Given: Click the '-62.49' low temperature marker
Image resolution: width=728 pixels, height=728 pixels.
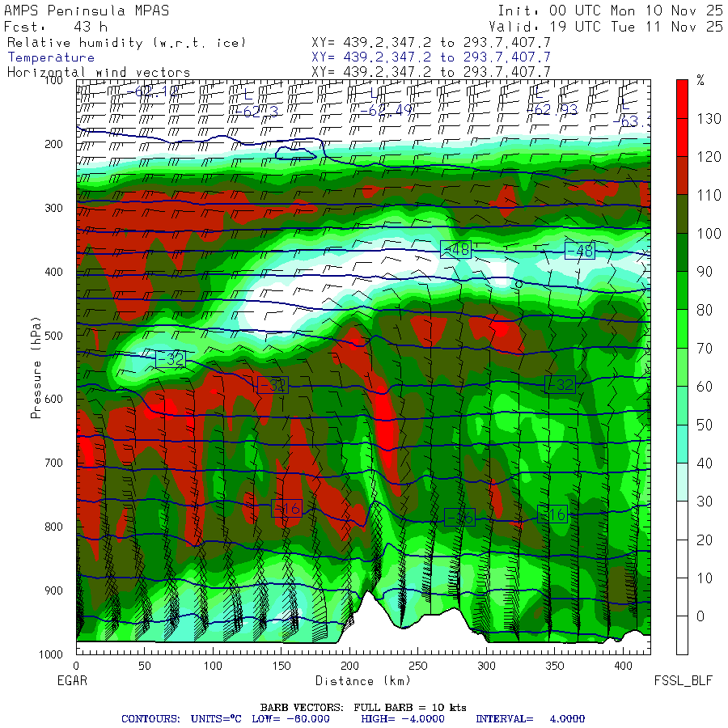Looking at the screenshot, I should (x=387, y=111).
